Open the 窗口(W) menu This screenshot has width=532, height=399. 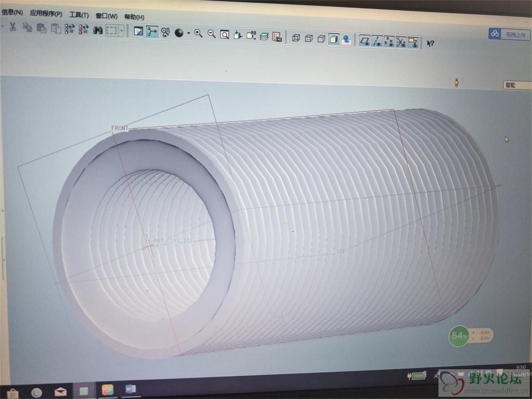tap(106, 16)
